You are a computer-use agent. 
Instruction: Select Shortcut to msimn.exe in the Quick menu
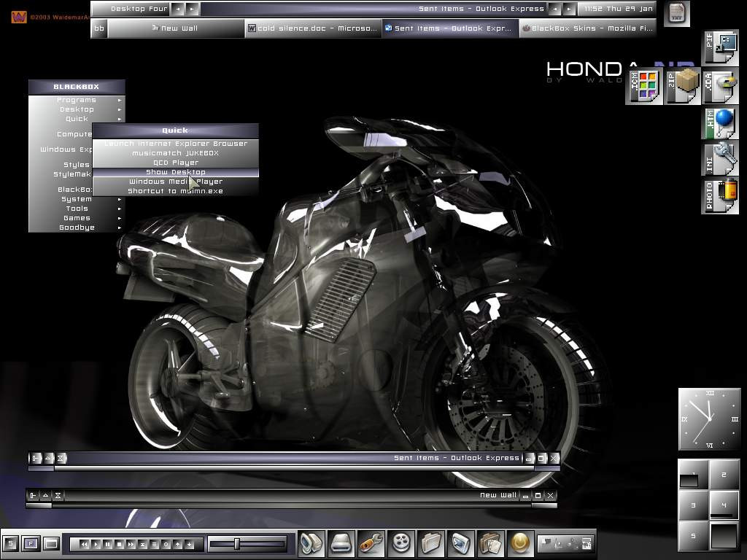tap(175, 192)
